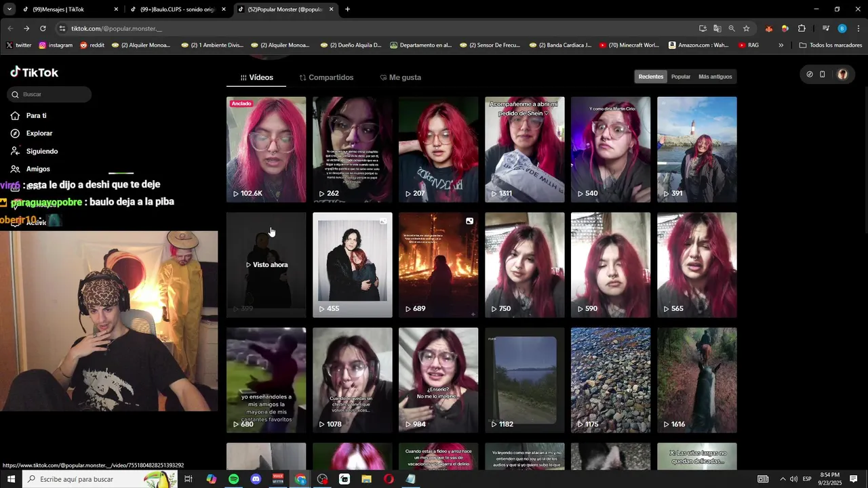Open video with 590 views

click(x=610, y=265)
